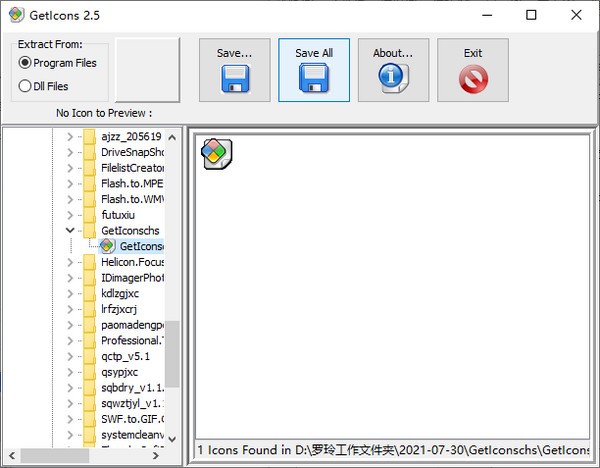The image size is (600, 468).
Task: Click the Save floppy disk button
Action: 234,70
